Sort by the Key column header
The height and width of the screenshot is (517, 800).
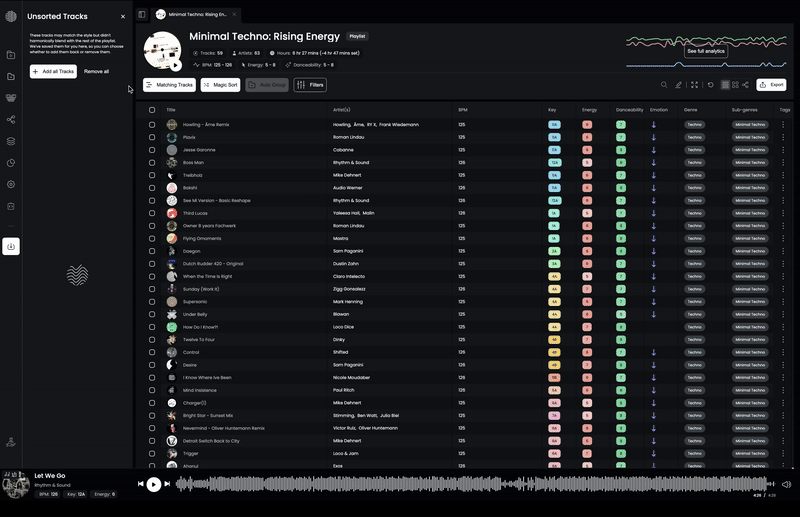coord(552,110)
